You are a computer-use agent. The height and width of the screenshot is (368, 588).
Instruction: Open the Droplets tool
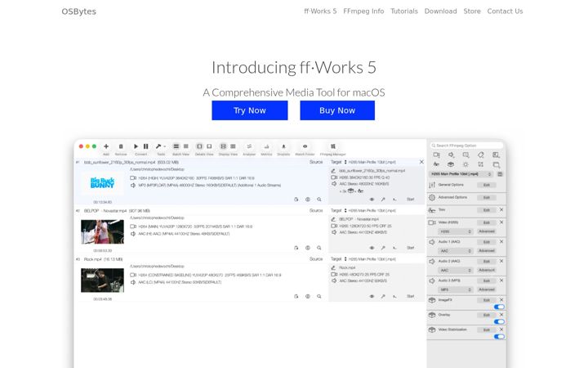click(x=283, y=146)
